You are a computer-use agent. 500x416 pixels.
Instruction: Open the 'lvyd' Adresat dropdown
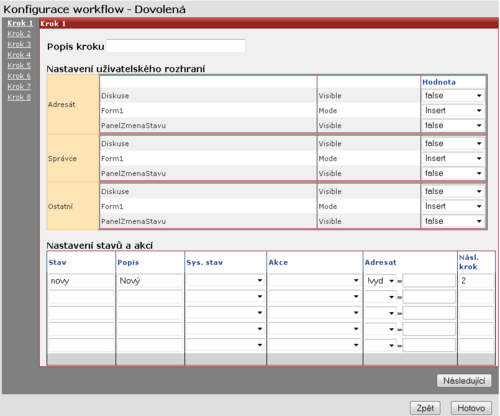(x=381, y=281)
